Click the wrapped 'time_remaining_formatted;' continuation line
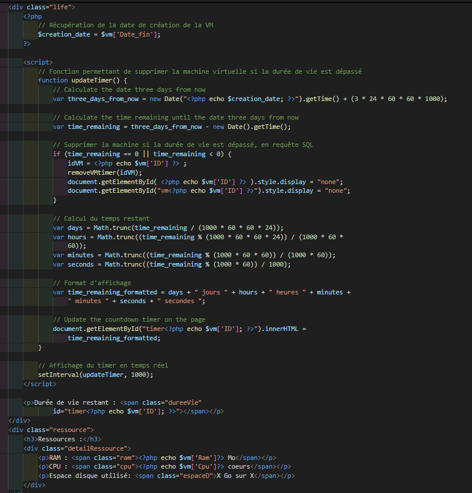472x493 pixels. [x=114, y=338]
